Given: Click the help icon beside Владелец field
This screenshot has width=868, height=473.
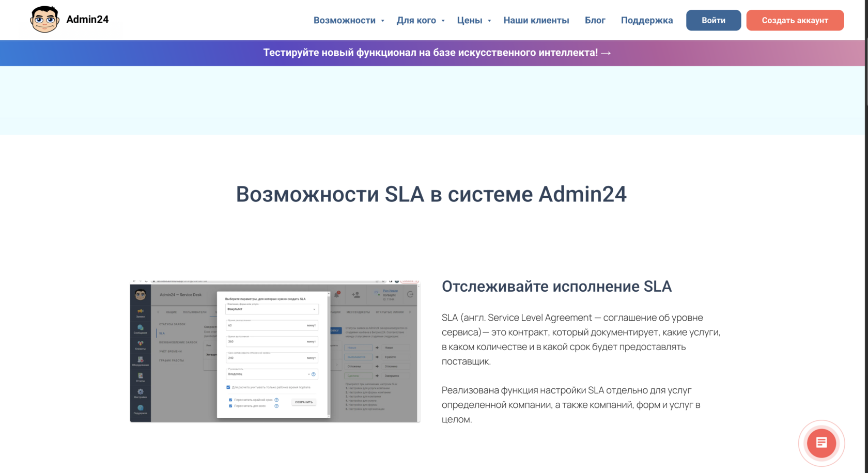Looking at the screenshot, I should [x=314, y=374].
